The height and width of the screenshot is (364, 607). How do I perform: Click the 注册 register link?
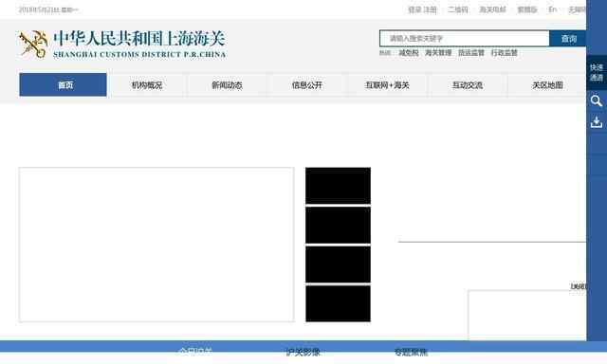(430, 9)
